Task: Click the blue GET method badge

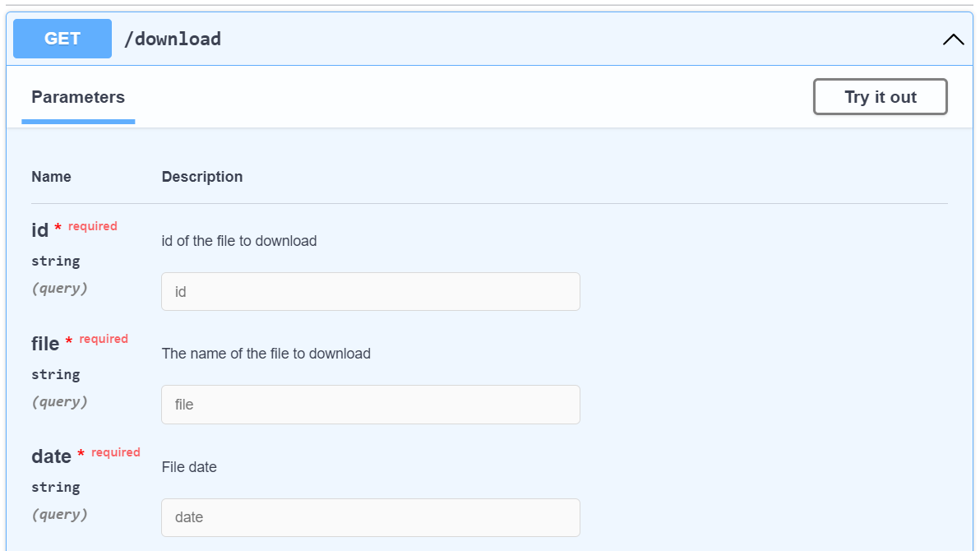Action: pyautogui.click(x=62, y=39)
